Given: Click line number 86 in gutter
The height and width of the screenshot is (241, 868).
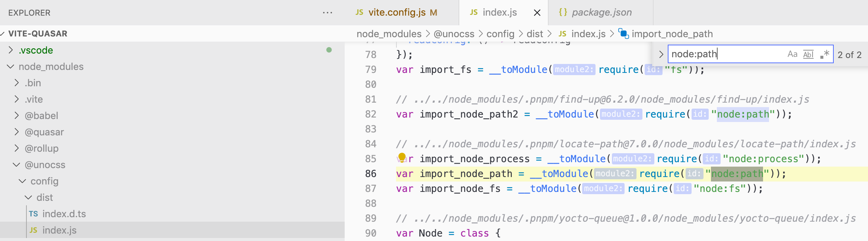Looking at the screenshot, I should (x=371, y=174).
